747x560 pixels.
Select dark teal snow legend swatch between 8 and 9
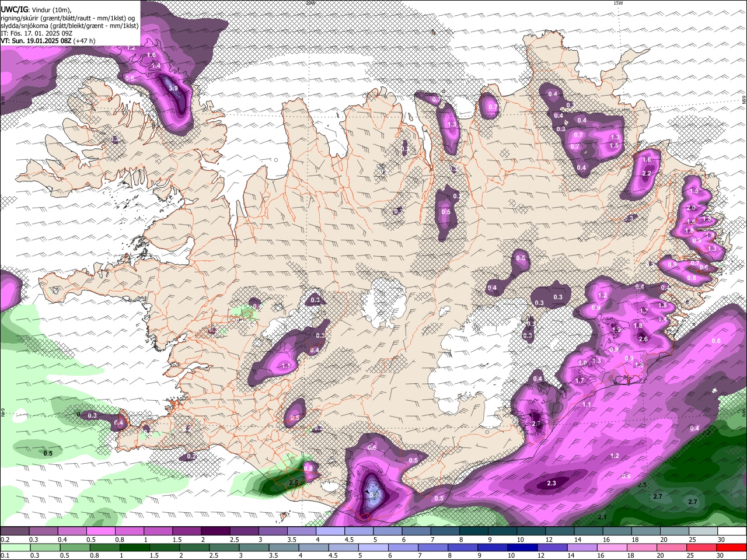473,531
